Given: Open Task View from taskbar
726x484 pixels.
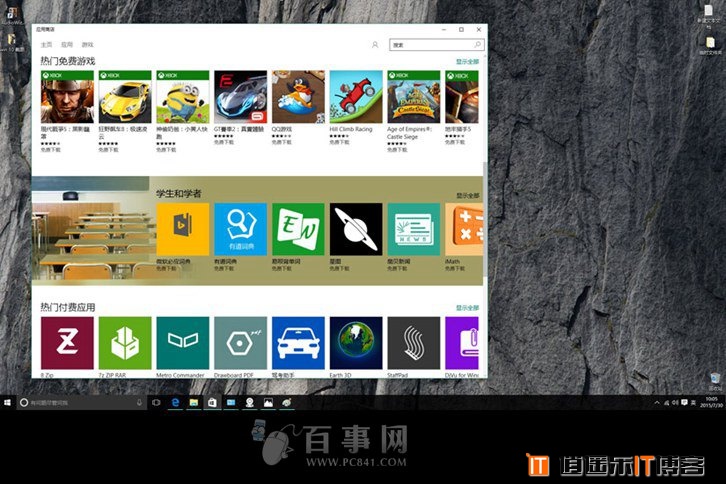Looking at the screenshot, I should click(x=156, y=402).
